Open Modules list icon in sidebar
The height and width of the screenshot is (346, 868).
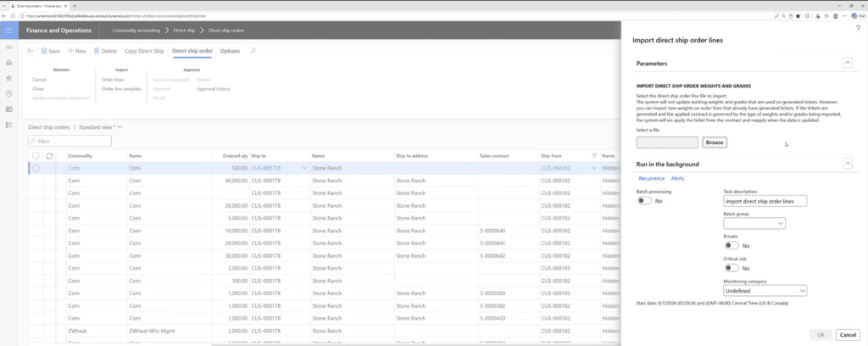coord(8,126)
